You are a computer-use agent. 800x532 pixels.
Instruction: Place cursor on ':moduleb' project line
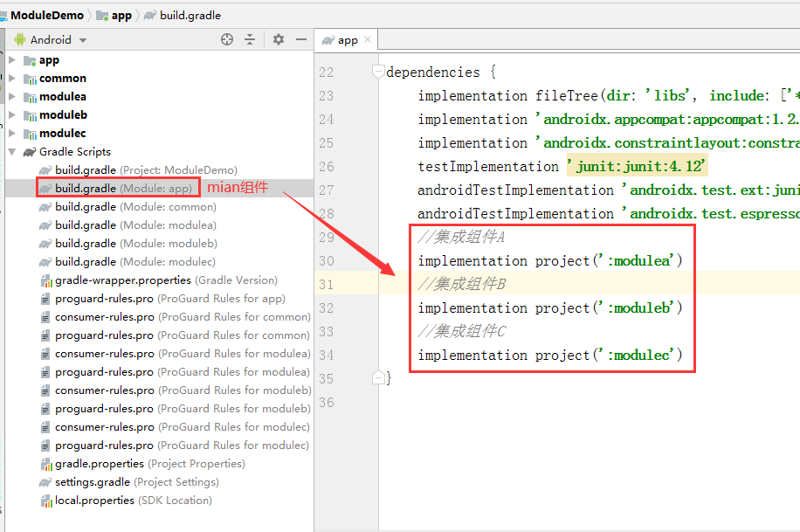[x=550, y=307]
